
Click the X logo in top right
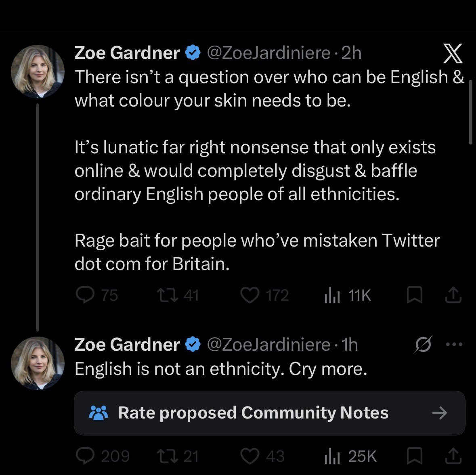[x=453, y=53]
